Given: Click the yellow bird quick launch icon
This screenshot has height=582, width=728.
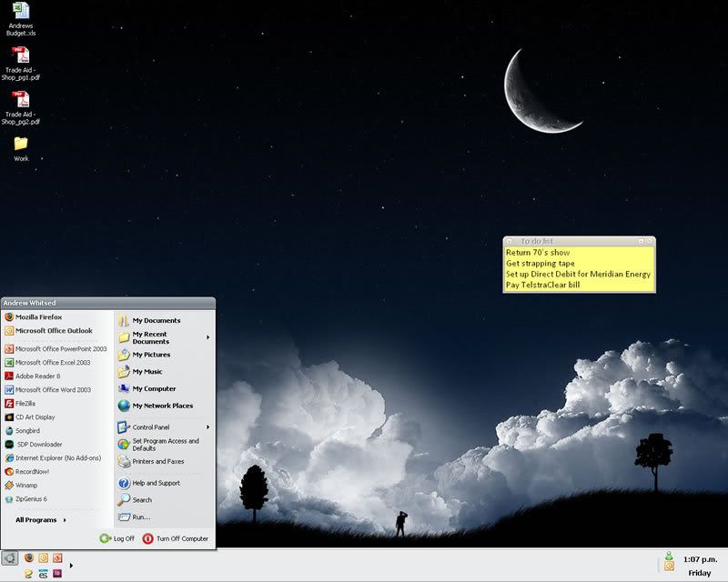Looking at the screenshot, I should 29,574.
